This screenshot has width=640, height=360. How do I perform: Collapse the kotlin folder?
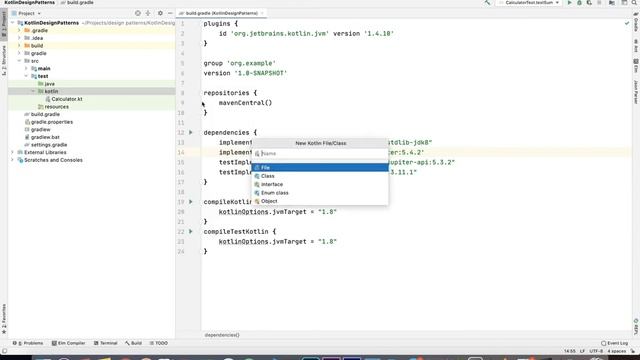pyautogui.click(x=33, y=91)
